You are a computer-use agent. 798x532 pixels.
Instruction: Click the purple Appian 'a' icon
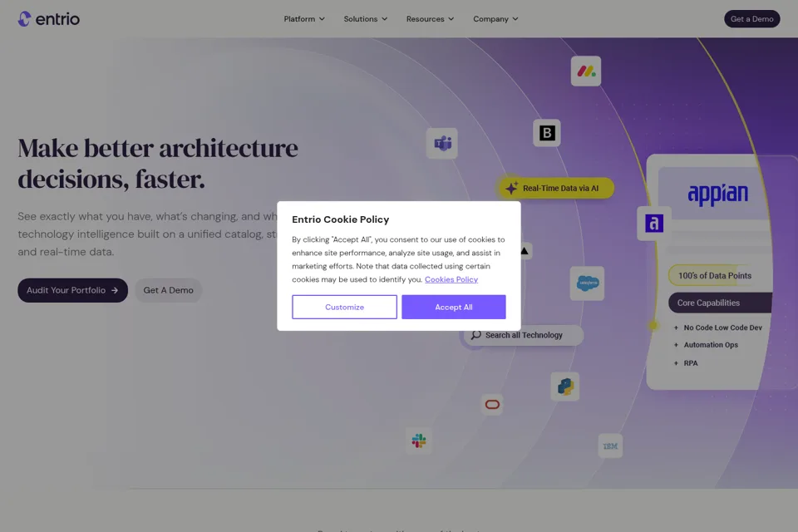click(654, 223)
